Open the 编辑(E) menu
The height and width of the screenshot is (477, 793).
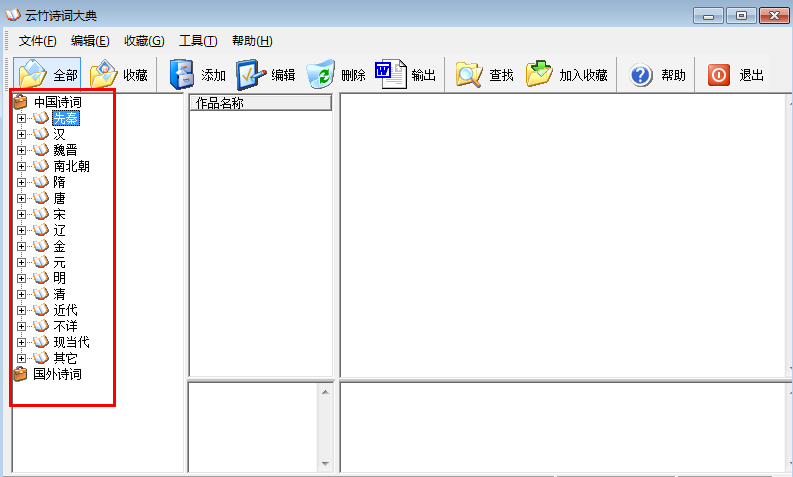pyautogui.click(x=90, y=41)
